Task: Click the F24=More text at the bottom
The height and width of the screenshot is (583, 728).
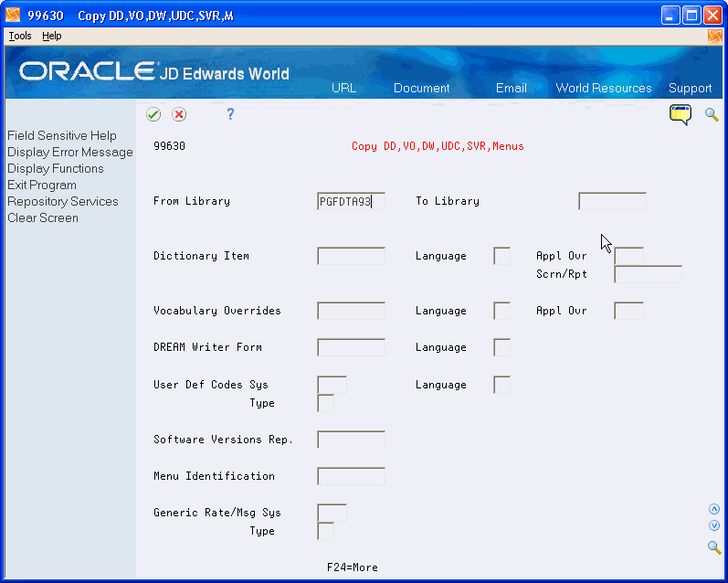Action: coord(353,567)
